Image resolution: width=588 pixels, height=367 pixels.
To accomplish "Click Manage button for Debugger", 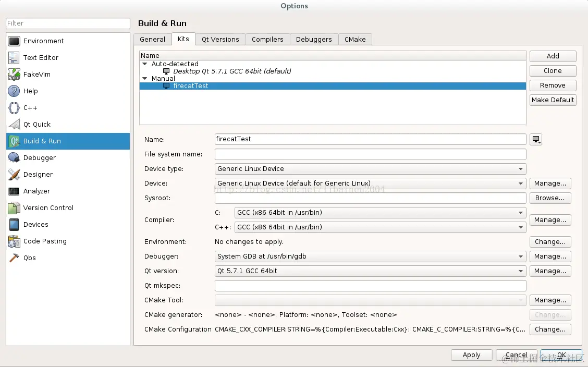I will (x=550, y=256).
